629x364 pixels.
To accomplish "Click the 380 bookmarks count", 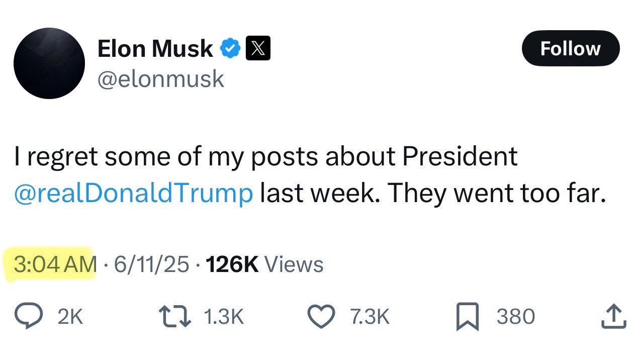I will click(x=516, y=317).
